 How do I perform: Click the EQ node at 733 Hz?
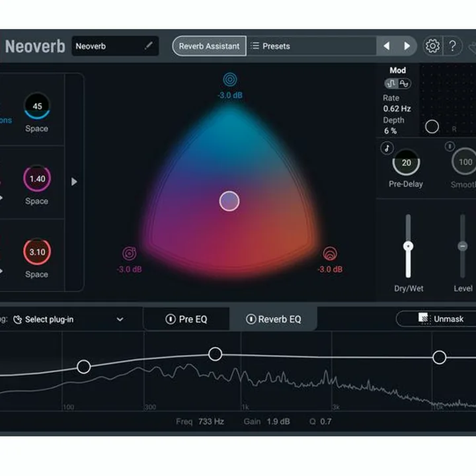tap(216, 354)
